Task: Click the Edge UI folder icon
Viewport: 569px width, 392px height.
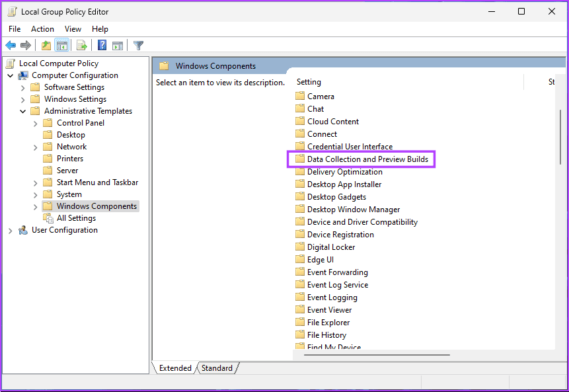Action: click(x=300, y=259)
